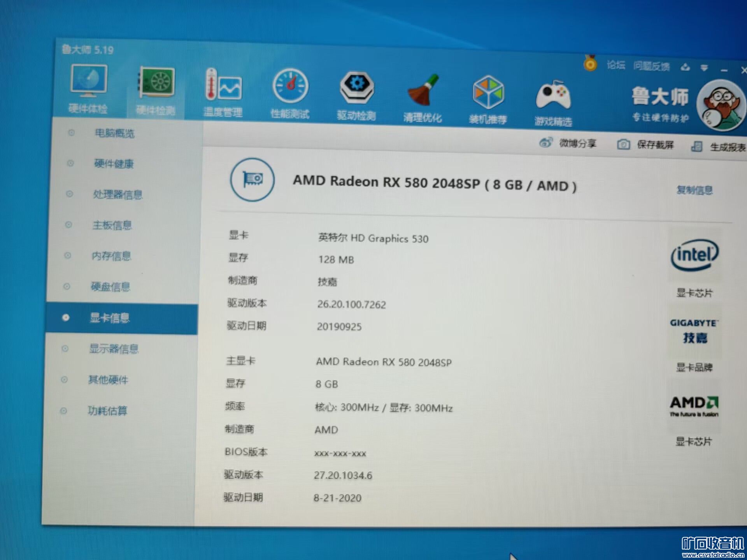The width and height of the screenshot is (747, 560).
Task: Click 复制信息 copy info link
Action: pyautogui.click(x=694, y=190)
